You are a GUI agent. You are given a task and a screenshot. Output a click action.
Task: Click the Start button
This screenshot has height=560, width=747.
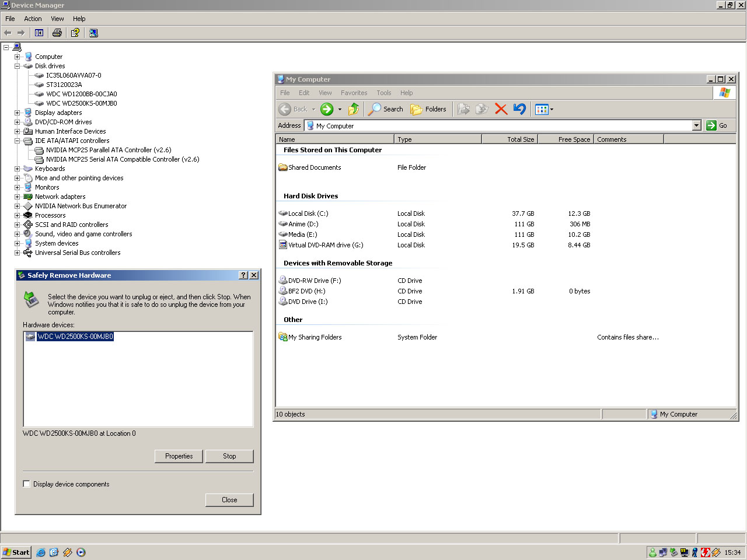click(x=16, y=552)
